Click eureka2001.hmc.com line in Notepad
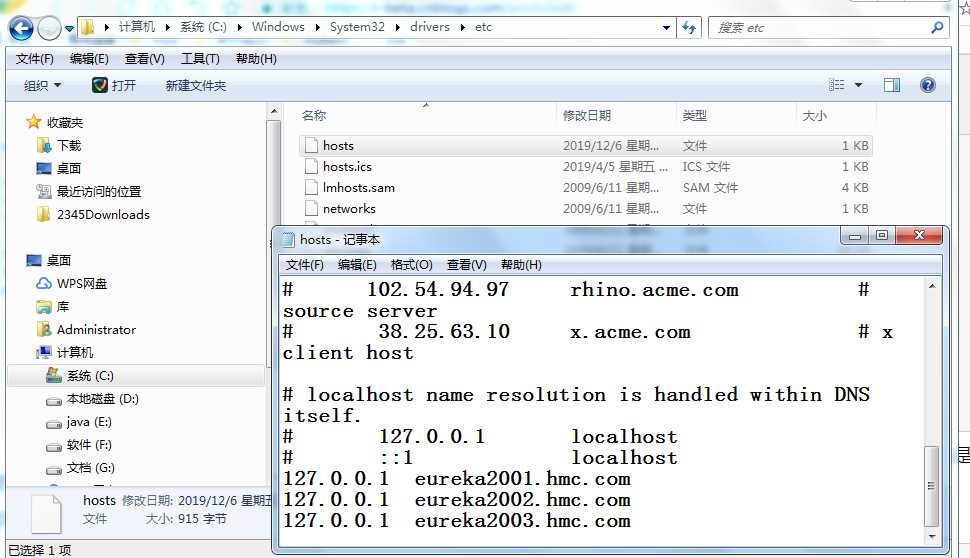 coord(457,479)
